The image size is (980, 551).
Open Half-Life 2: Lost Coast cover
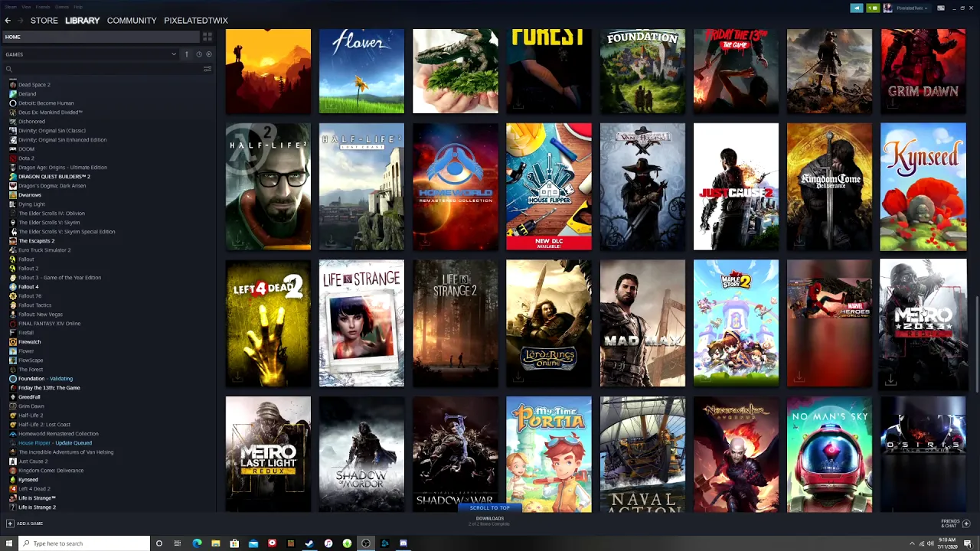click(x=361, y=187)
